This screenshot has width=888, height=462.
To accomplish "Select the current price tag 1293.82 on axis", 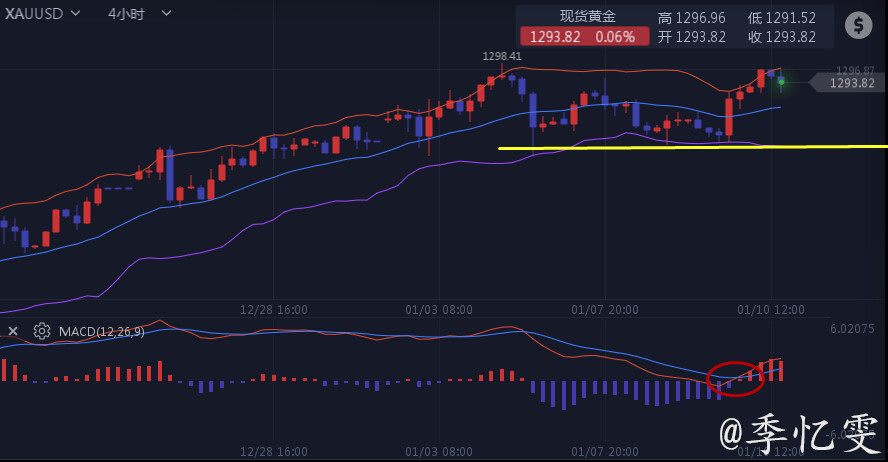I will (x=850, y=83).
